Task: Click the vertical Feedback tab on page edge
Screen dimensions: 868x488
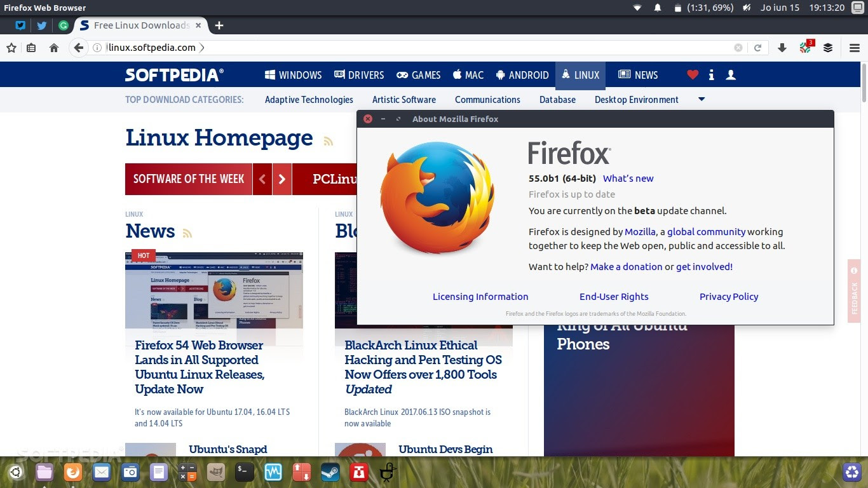Action: [x=854, y=291]
